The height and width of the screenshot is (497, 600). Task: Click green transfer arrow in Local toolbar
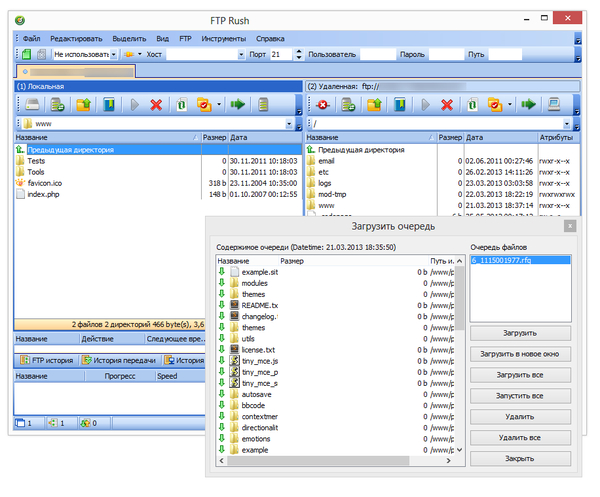[237, 104]
